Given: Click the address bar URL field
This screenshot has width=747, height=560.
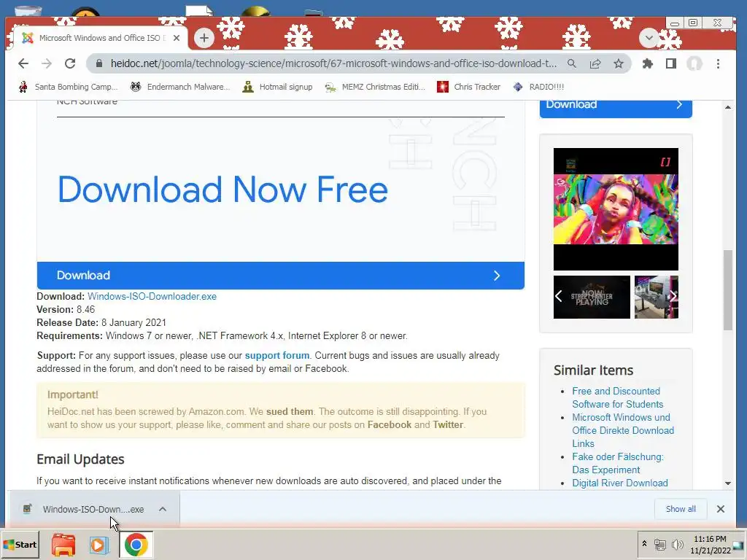Looking at the screenshot, I should [x=333, y=63].
